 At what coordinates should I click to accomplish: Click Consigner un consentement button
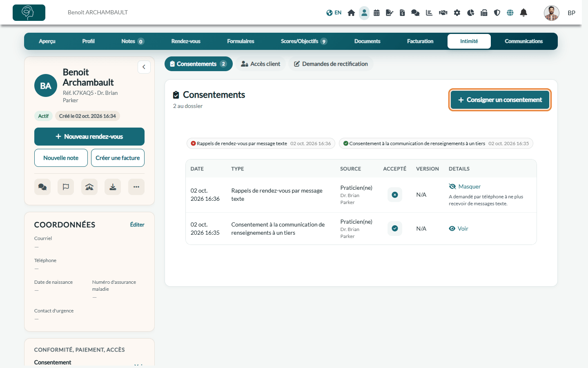click(500, 100)
